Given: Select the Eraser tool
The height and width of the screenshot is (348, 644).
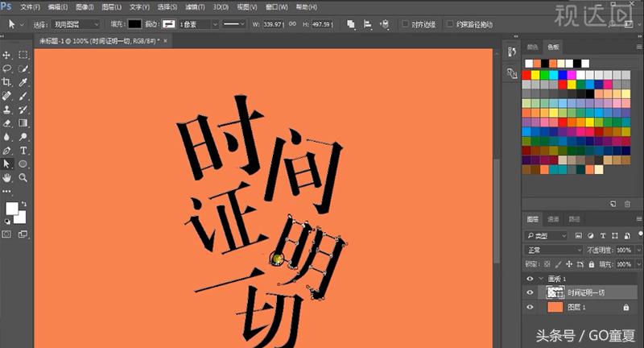Looking at the screenshot, I should [6, 123].
